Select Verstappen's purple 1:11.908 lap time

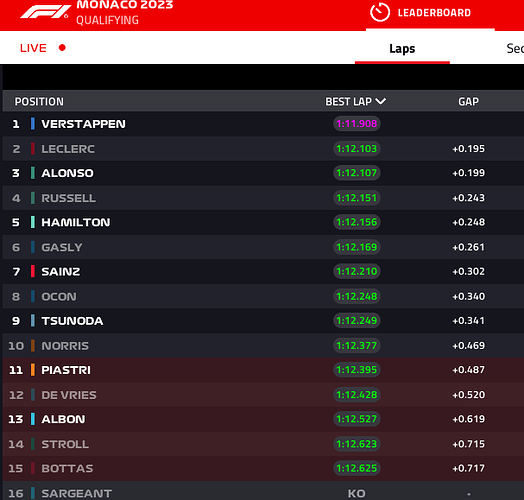(357, 124)
